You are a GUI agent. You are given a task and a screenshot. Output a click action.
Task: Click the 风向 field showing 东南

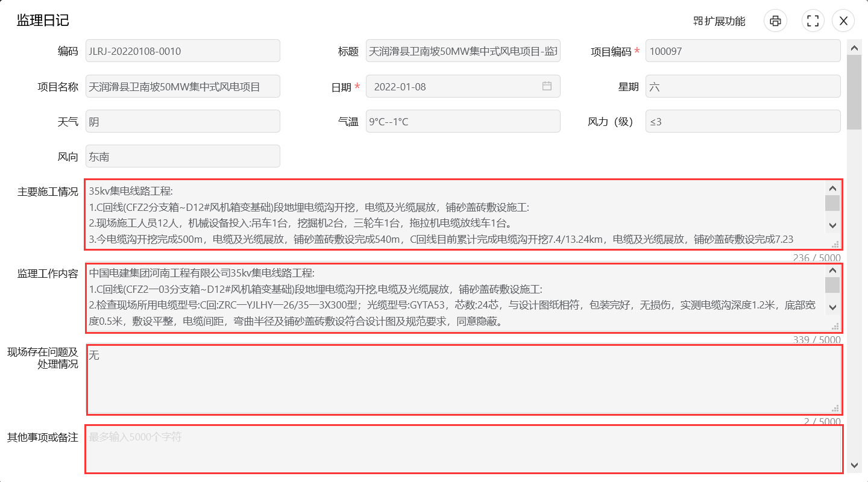[x=183, y=156]
